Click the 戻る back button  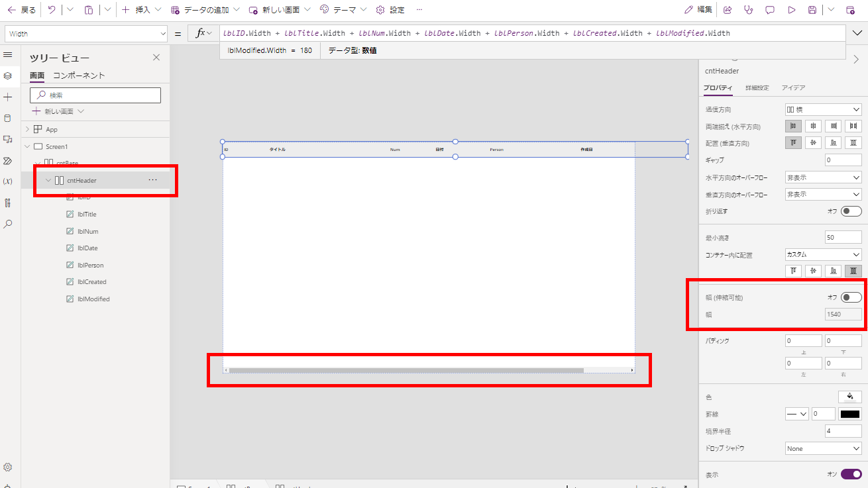[17, 9]
